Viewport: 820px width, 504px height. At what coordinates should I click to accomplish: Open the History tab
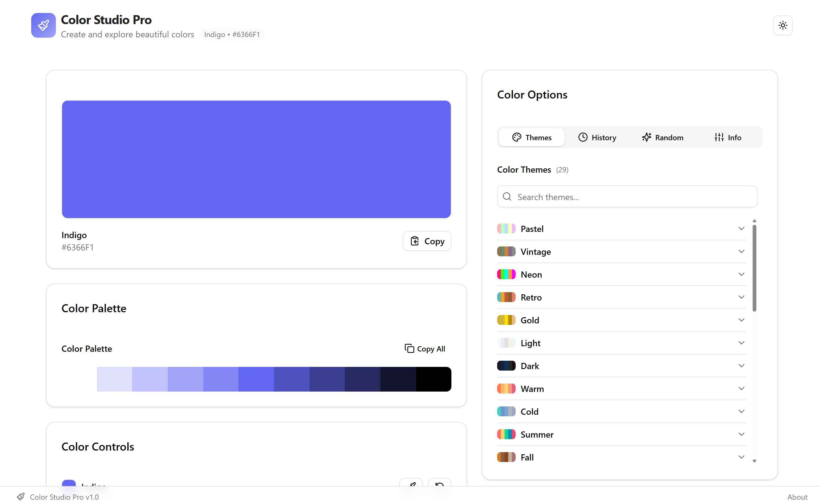click(597, 137)
